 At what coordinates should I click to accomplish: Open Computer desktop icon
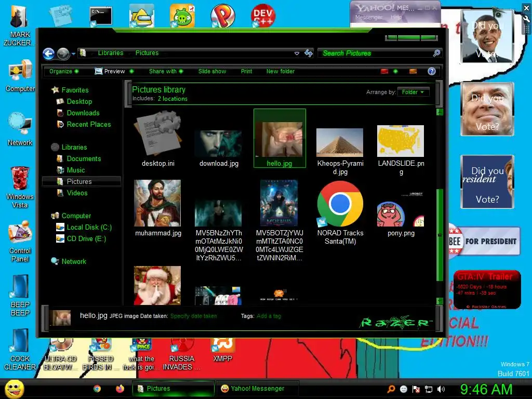(20, 75)
